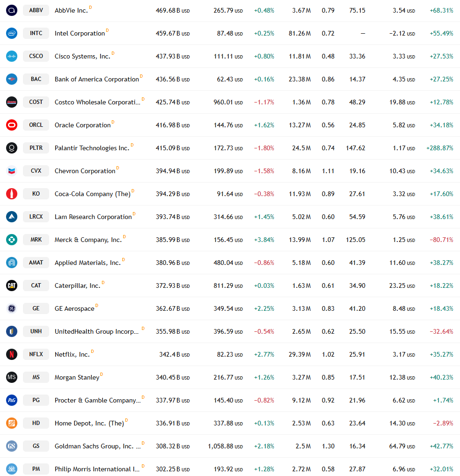
Task: Click UnitedHealth's -32.64% performance value
Action: pos(441,331)
